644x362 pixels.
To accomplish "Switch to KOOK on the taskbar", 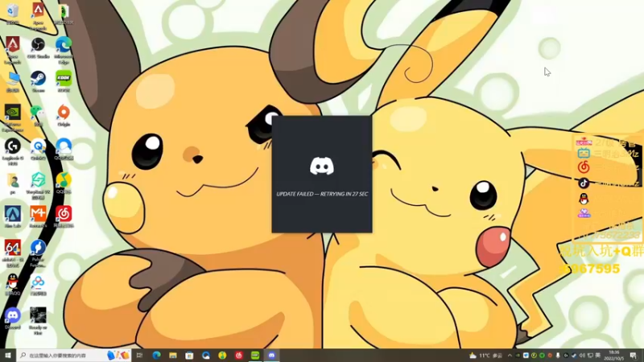I will (x=255, y=356).
